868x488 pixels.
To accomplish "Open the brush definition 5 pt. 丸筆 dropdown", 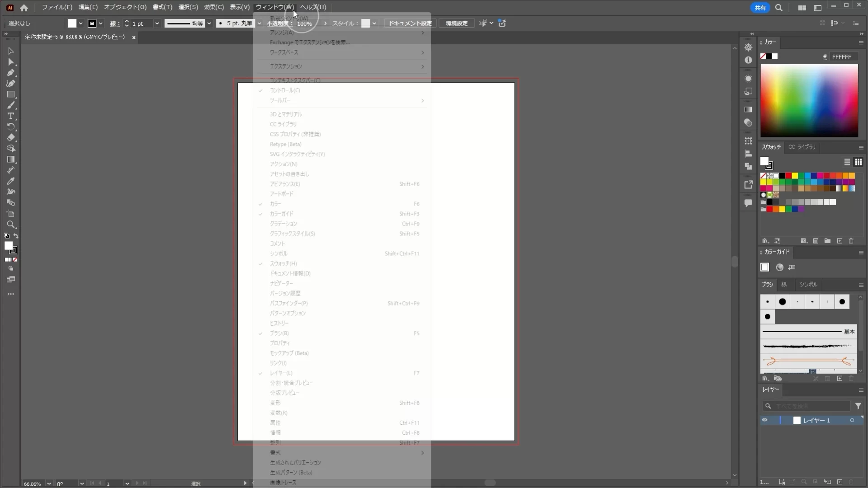I will tap(259, 23).
